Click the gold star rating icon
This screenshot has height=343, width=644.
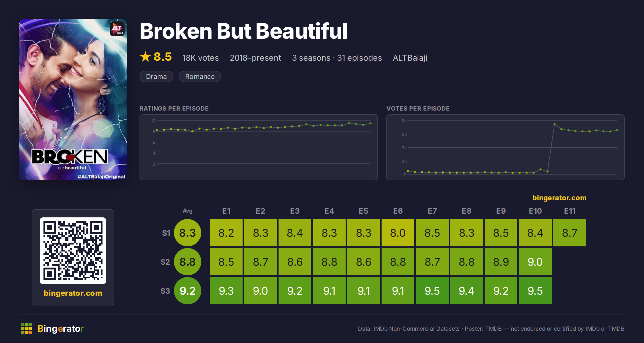tap(145, 57)
